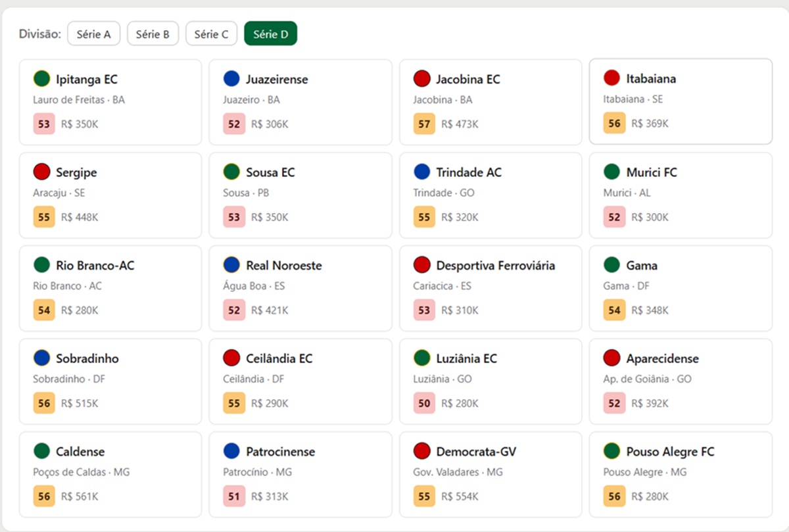Click the red crest of Jacobina EC
This screenshot has width=789, height=532.
point(421,79)
